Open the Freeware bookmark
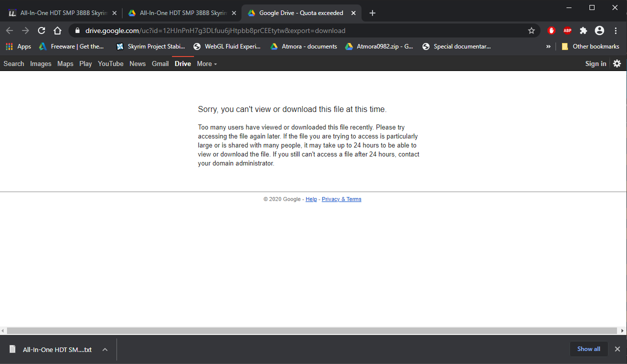Viewport: 627px width, 364px height. (71, 46)
